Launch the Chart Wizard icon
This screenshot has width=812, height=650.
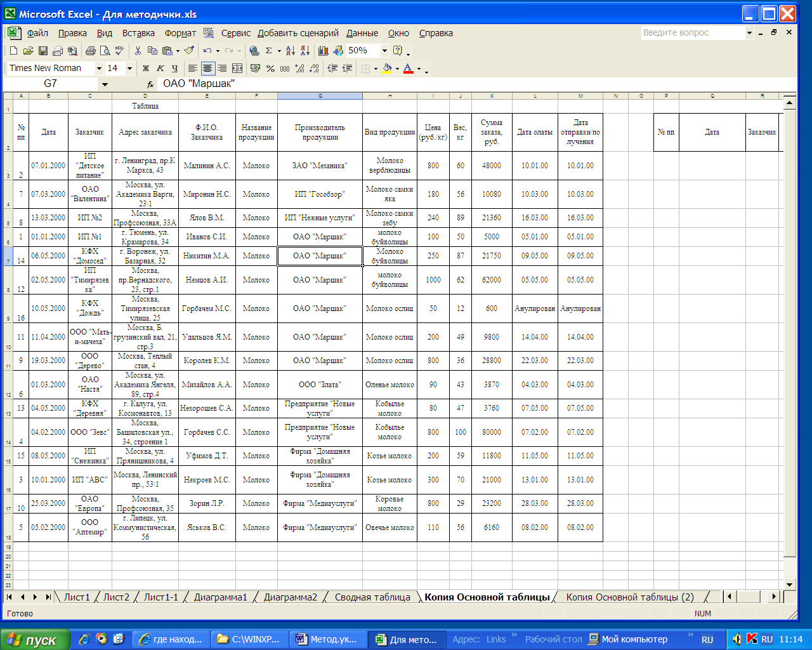pos(324,51)
